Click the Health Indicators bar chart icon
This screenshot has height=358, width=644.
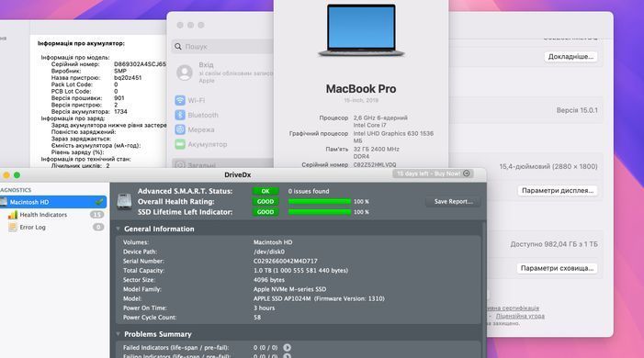[13, 215]
